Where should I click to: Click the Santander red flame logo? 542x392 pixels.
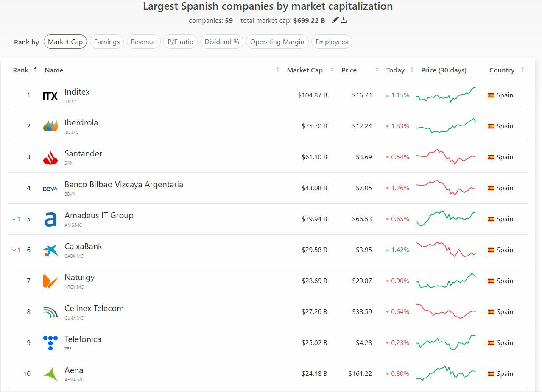(x=50, y=158)
